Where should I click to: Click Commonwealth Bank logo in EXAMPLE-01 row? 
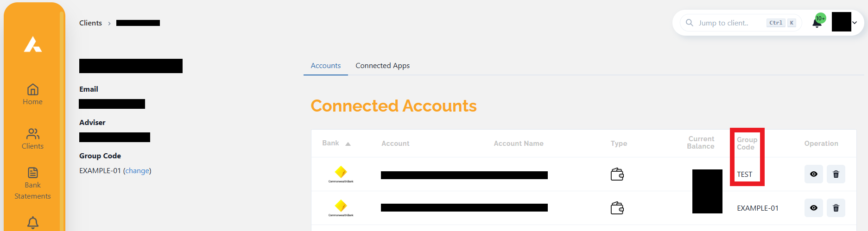pos(341,207)
